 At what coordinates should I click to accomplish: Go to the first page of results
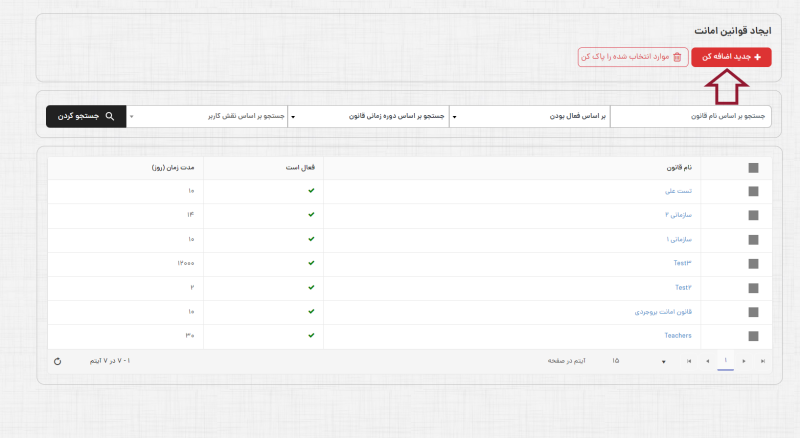pyautogui.click(x=688, y=361)
